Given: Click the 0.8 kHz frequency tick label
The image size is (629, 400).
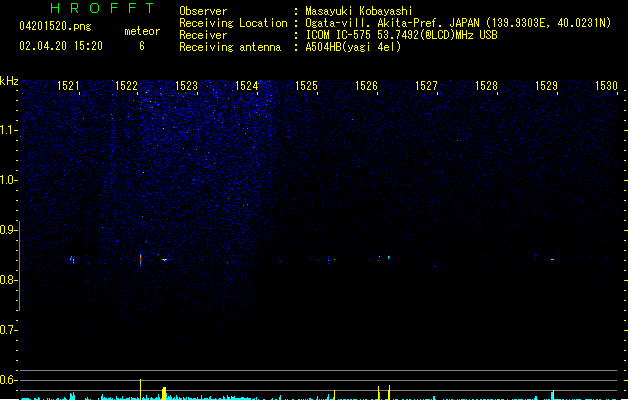Looking at the screenshot, I should 8,280.
